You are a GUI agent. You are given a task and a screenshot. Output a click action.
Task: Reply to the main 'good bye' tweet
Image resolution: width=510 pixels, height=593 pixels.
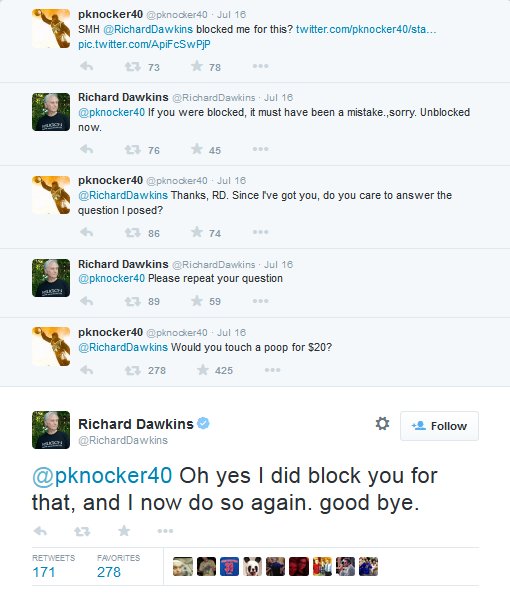pos(40,531)
